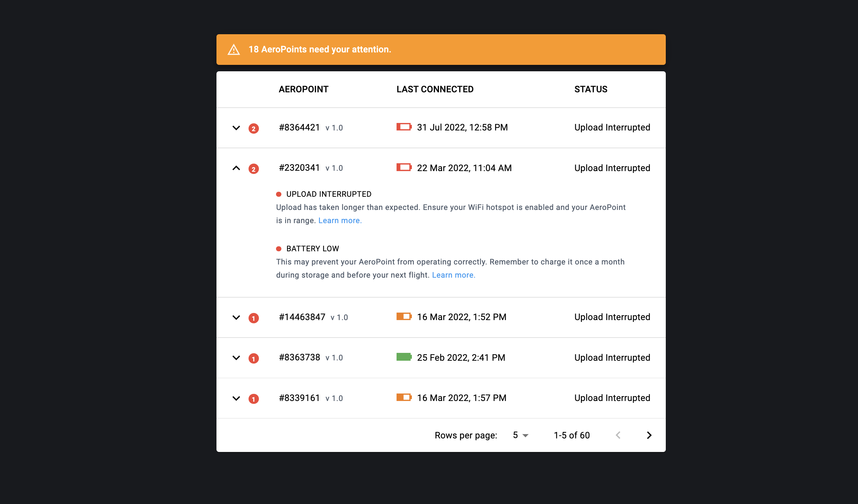Screen dimensions: 858x504
Task: Click the date 16 Mar 2022, 1:52 PM
Action: point(462,317)
